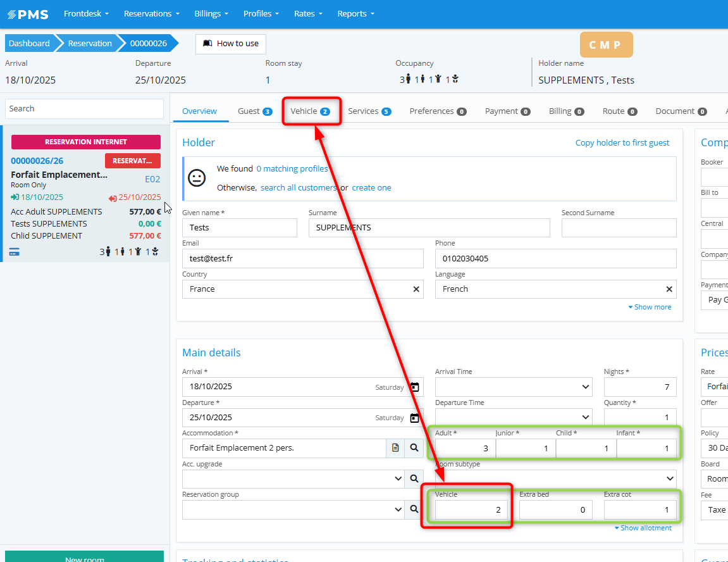This screenshot has height=562, width=728.
Task: Click the departure date calendar icon
Action: coord(414,418)
